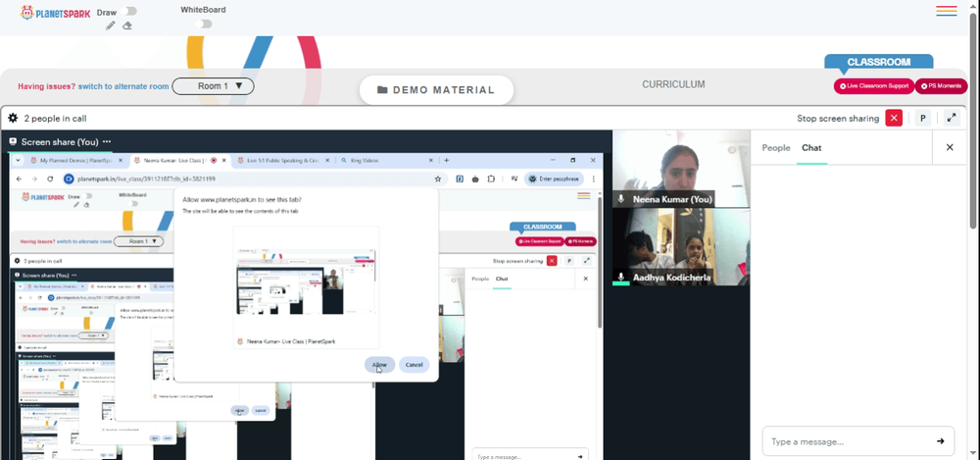This screenshot has width=980, height=460.
Task: Toggle the Draw switch on
Action: (x=130, y=11)
